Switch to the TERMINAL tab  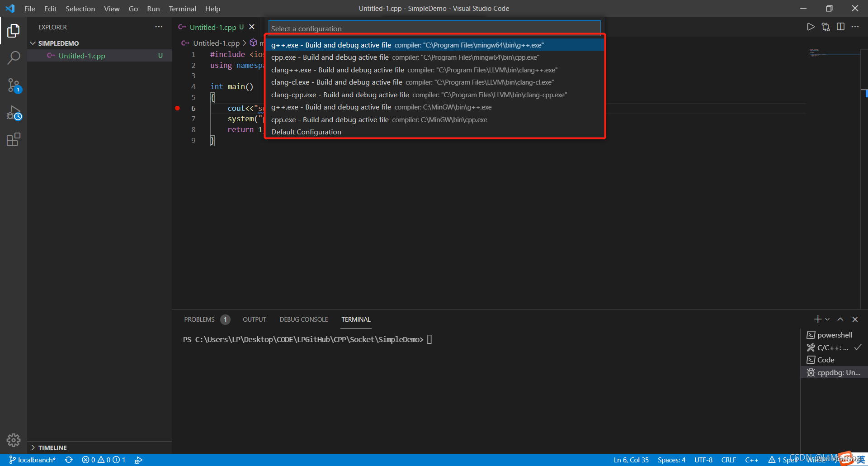tap(356, 319)
